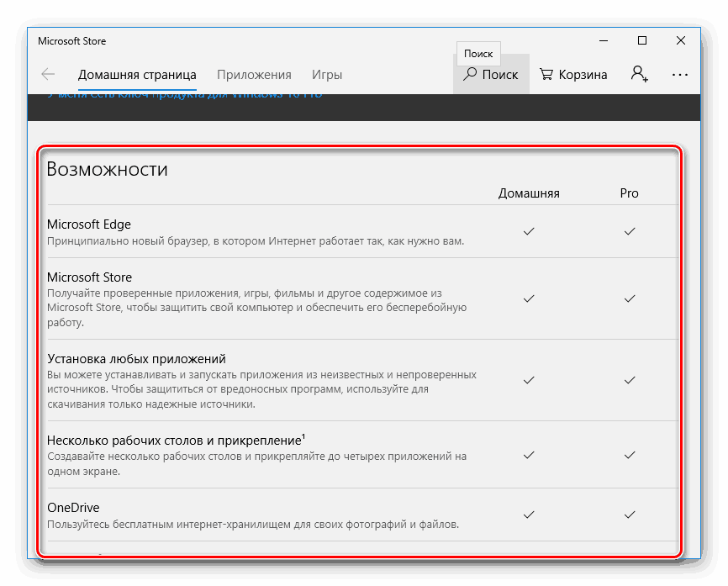Click the account sign-in person icon
The height and width of the screenshot is (586, 728).
point(639,75)
